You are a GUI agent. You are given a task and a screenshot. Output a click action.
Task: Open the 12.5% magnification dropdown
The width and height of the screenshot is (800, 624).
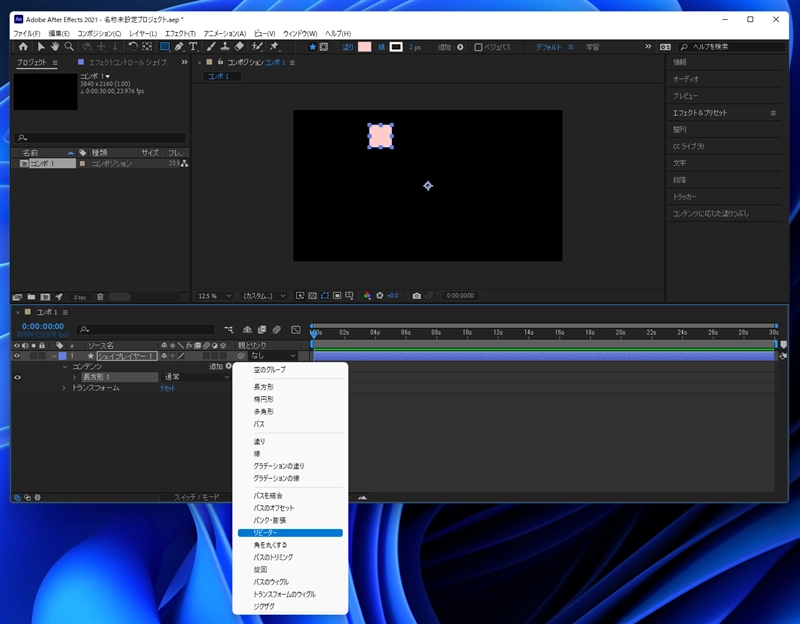(215, 296)
